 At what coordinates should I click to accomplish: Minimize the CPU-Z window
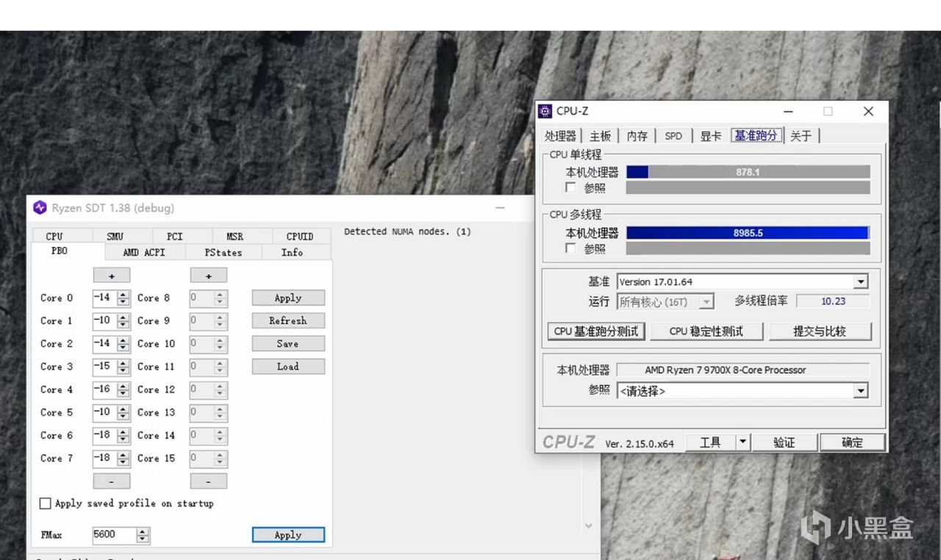pos(789,112)
